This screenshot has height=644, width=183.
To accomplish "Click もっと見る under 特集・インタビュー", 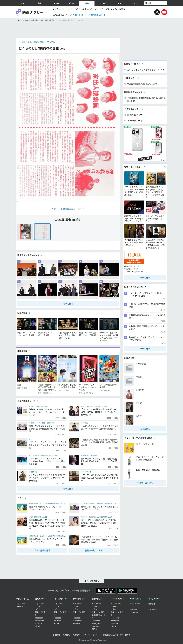I will tap(145, 277).
